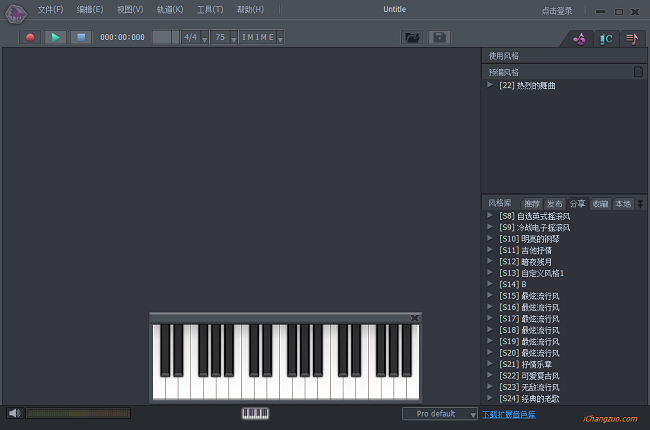Image resolution: width=650 pixels, height=430 pixels.
Task: Switch to the 分享 tab in style library
Action: [578, 203]
